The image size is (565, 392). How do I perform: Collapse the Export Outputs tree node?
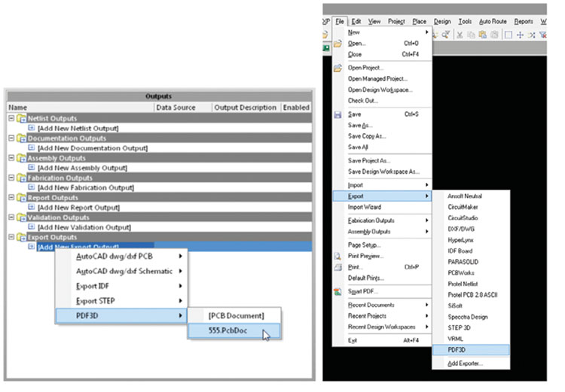pos(11,237)
